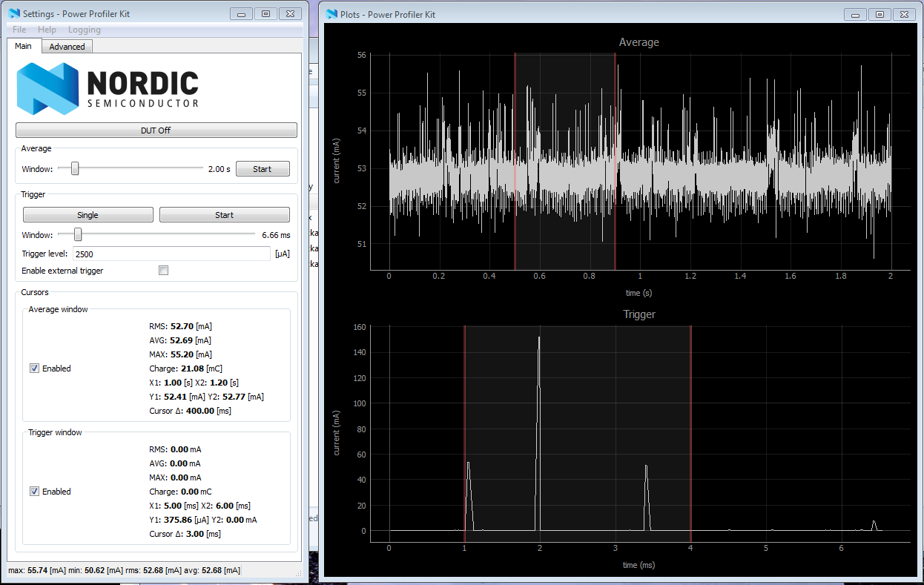Click the 'X2: 6.00 [ms]' cursor value

(226, 506)
